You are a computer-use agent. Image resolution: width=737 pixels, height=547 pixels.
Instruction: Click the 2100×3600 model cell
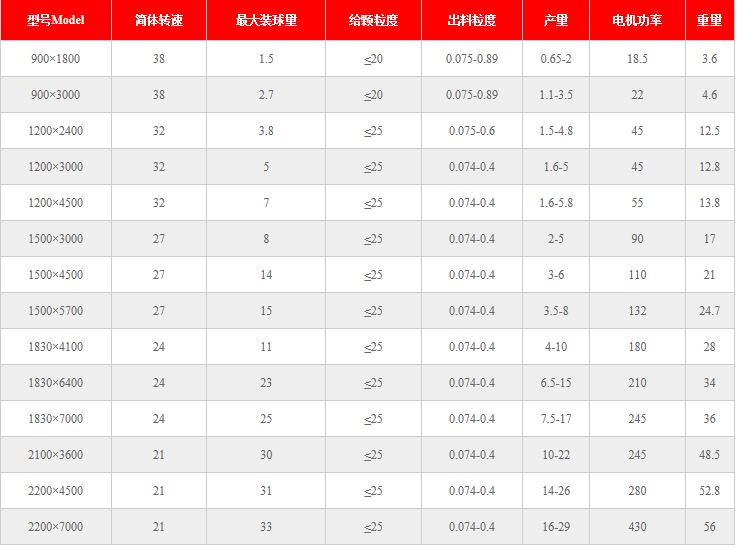coord(56,455)
